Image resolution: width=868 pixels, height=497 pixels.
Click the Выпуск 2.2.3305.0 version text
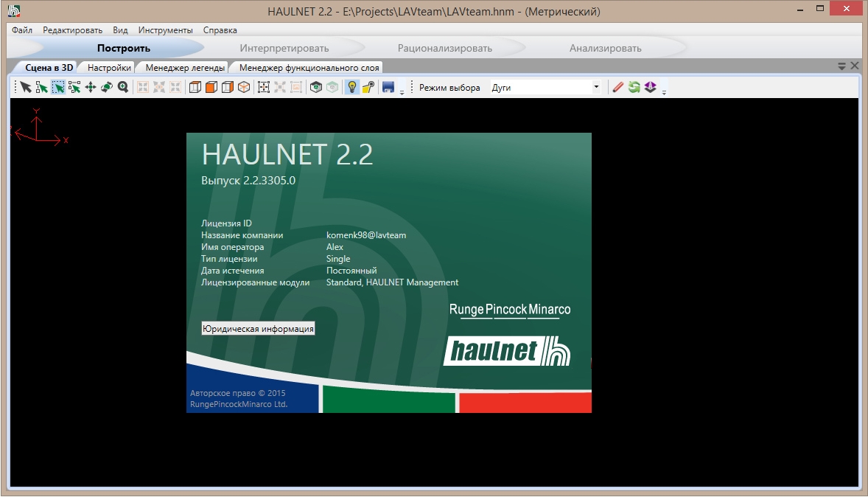(x=248, y=180)
